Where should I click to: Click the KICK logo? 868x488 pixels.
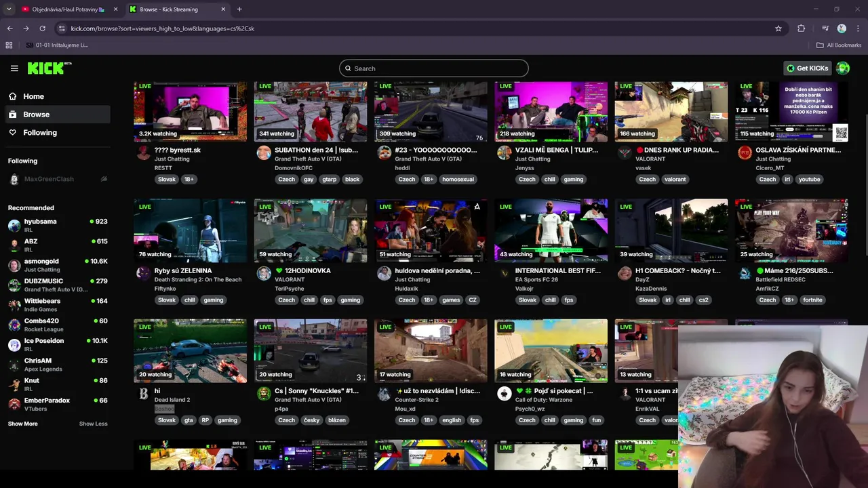click(50, 68)
